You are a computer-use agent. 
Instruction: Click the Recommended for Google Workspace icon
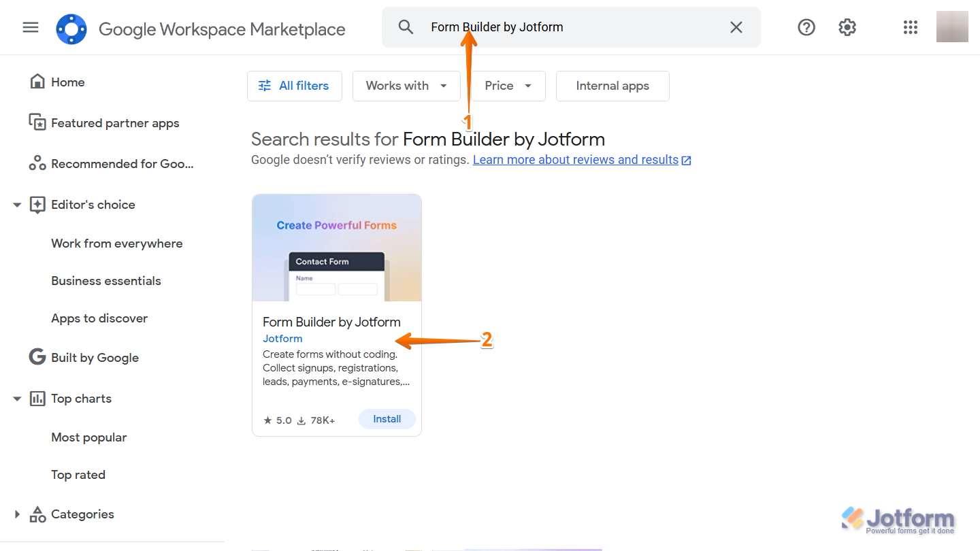[x=37, y=163]
